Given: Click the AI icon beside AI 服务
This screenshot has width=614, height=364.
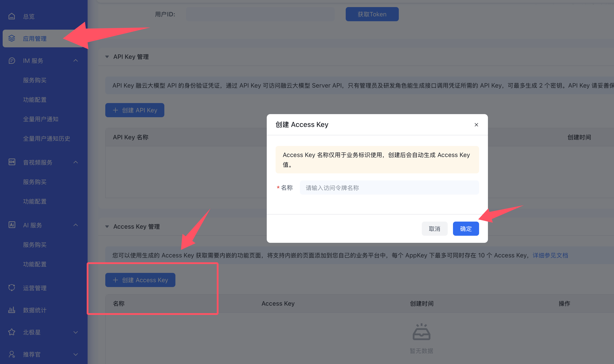Looking at the screenshot, I should coord(12,225).
